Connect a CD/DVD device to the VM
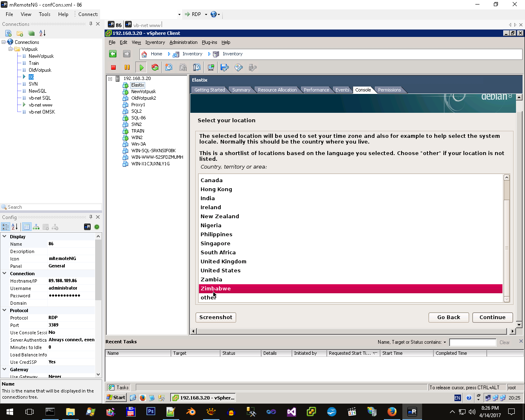Image resolution: width=525 pixels, height=420 pixels. (x=239, y=68)
